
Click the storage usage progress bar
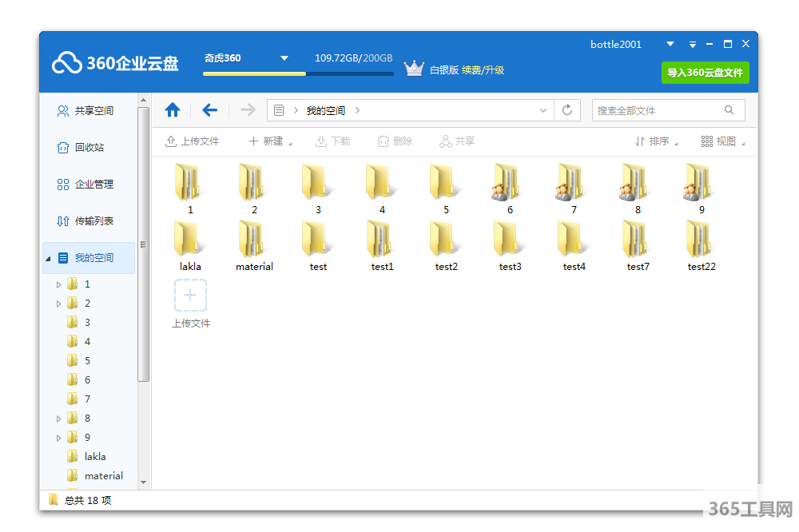pos(297,73)
